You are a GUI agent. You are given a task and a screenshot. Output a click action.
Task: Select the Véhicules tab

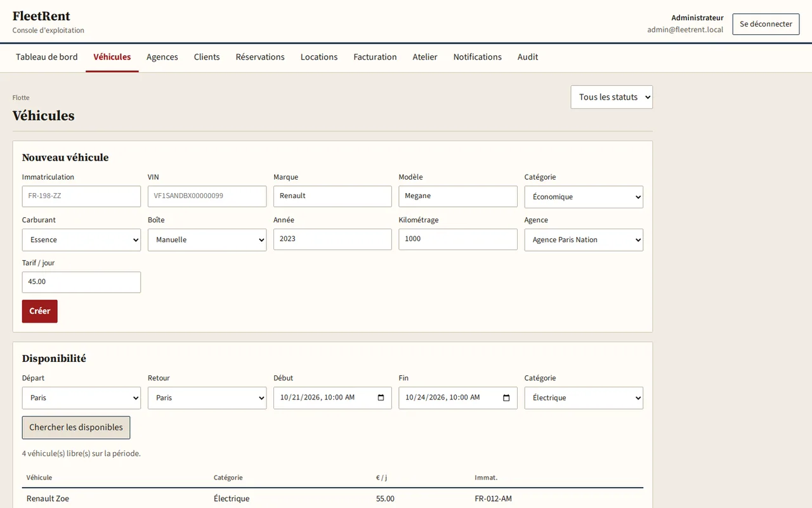point(112,57)
